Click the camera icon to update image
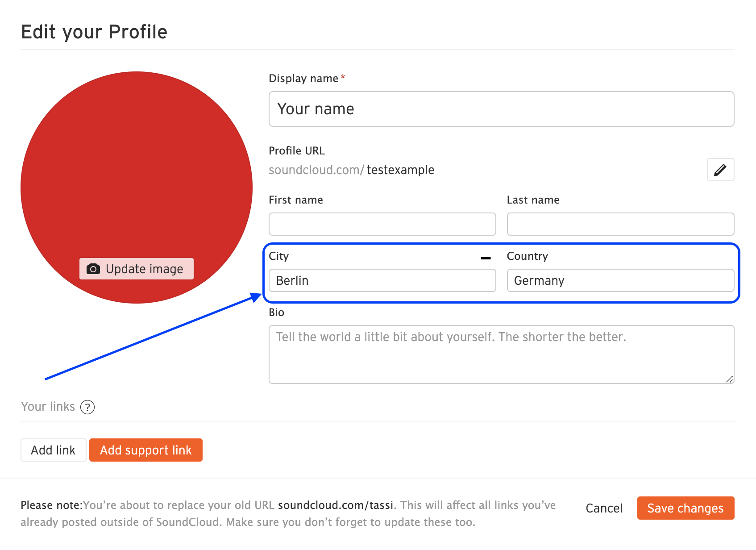The width and height of the screenshot is (756, 550). tap(92, 269)
